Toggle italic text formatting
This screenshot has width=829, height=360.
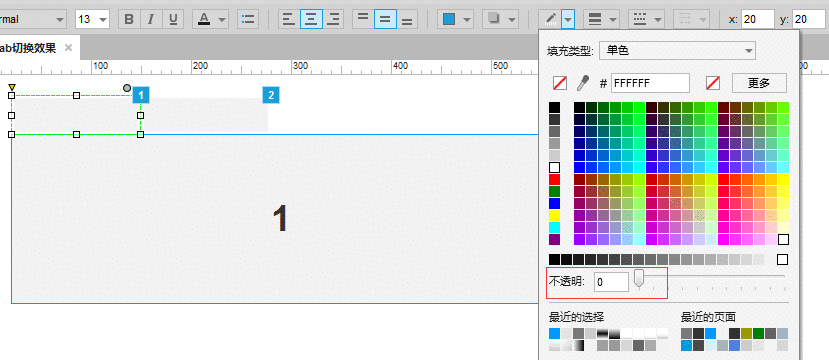[151, 20]
